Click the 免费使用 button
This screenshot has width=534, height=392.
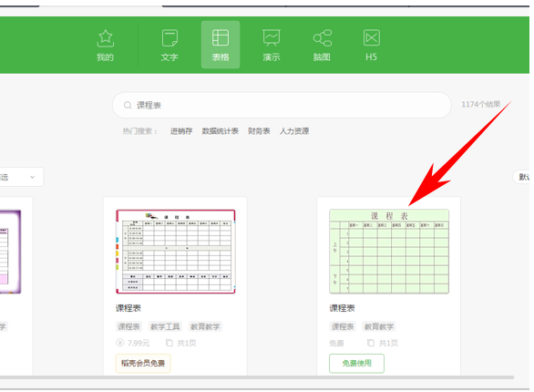tap(356, 364)
